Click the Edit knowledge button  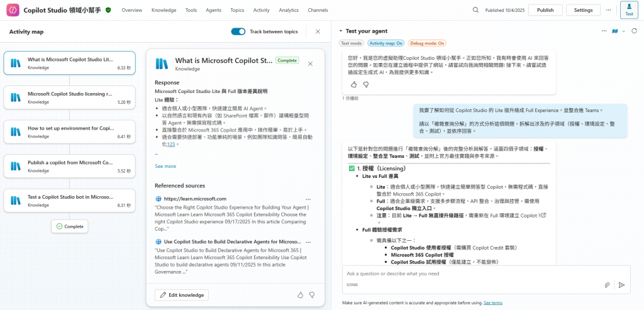pyautogui.click(x=182, y=295)
